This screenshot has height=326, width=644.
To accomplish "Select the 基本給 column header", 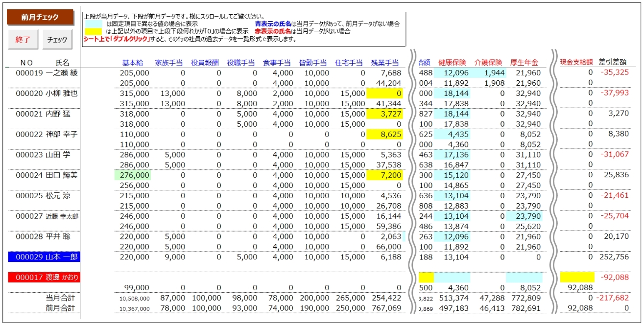I will click(133, 63).
